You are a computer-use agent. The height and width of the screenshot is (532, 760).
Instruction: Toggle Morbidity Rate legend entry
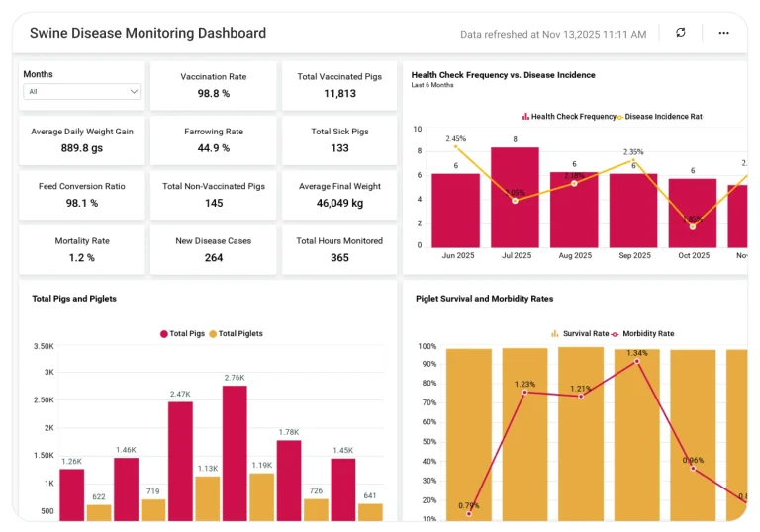click(642, 334)
